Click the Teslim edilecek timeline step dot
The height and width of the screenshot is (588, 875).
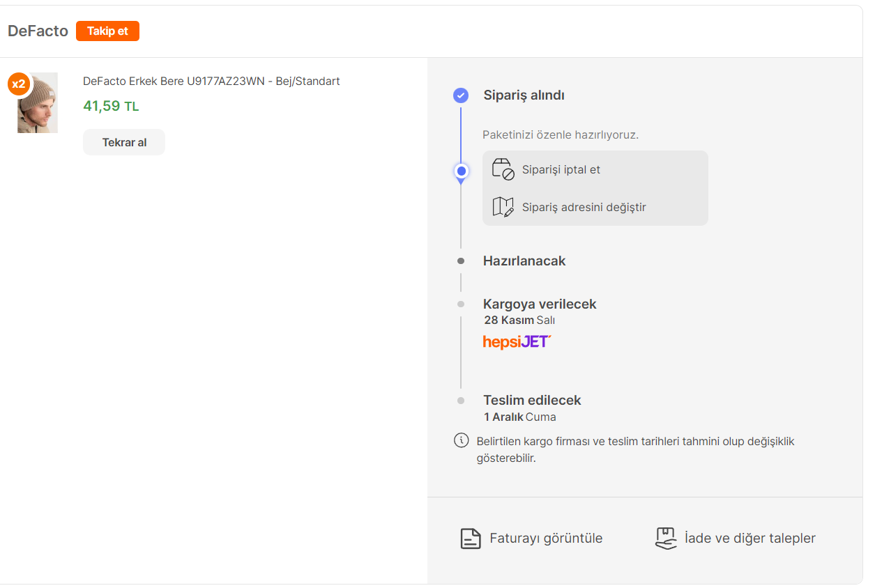coord(461,401)
